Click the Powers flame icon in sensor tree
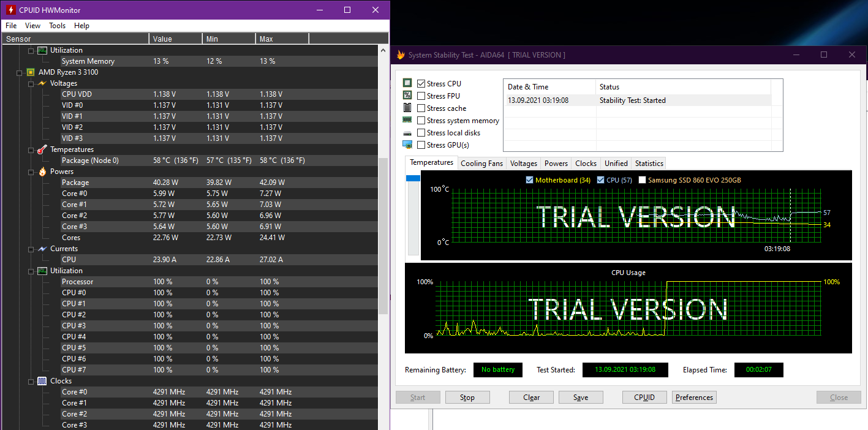 (42, 172)
